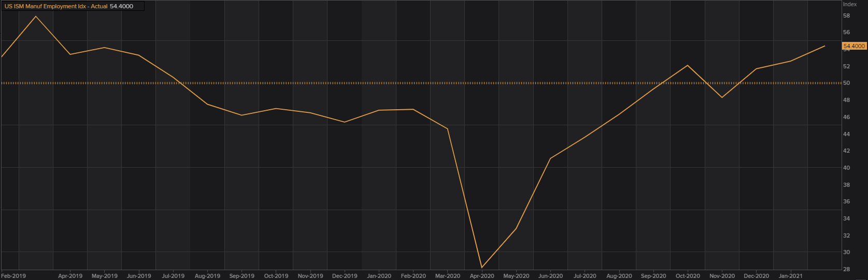The width and height of the screenshot is (868, 280).
Task: Select the May-2020 date label
Action: [516, 276]
